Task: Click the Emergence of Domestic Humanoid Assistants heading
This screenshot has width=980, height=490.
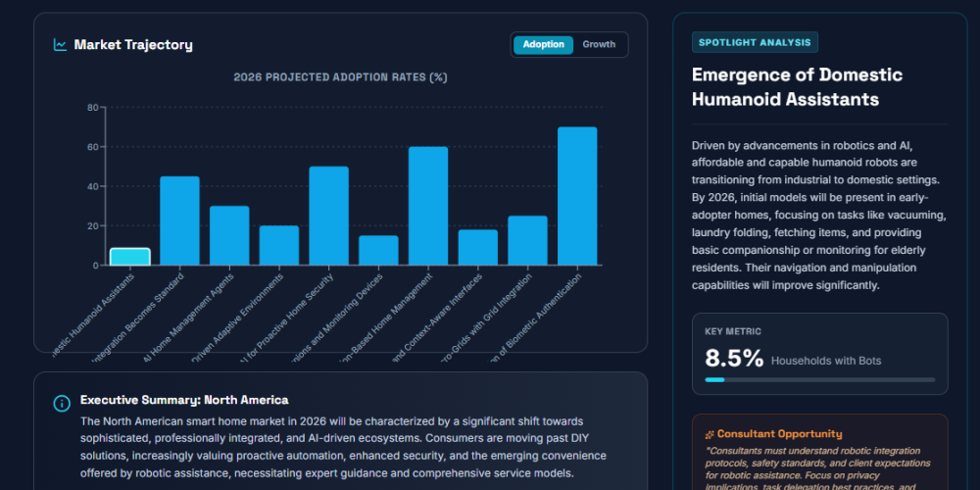Action: [x=797, y=87]
